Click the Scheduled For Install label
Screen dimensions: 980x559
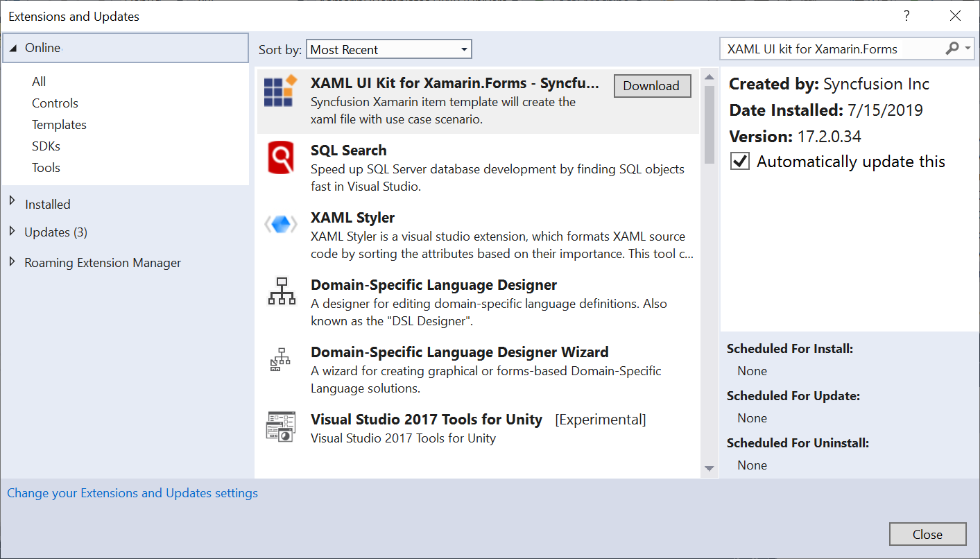[x=790, y=349]
